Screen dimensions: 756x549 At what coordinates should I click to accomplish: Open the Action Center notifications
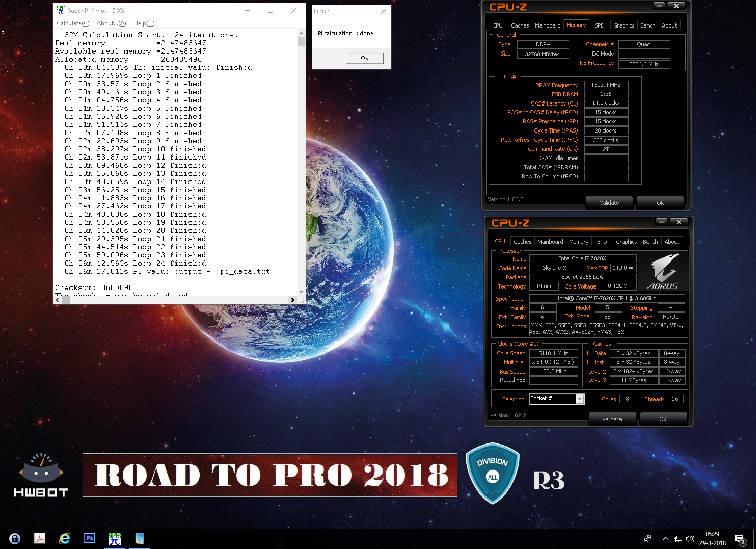point(741,539)
